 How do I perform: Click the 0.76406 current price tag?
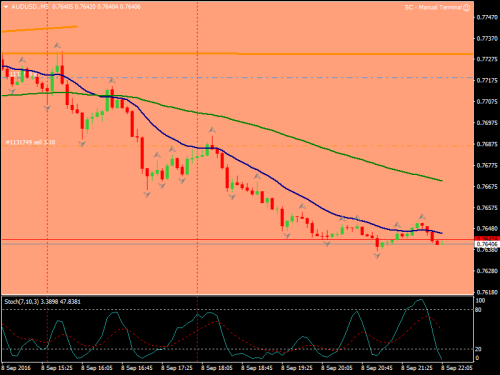487,244
